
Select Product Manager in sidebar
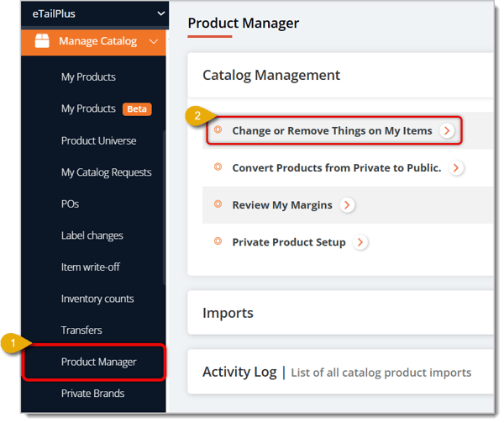tap(99, 362)
